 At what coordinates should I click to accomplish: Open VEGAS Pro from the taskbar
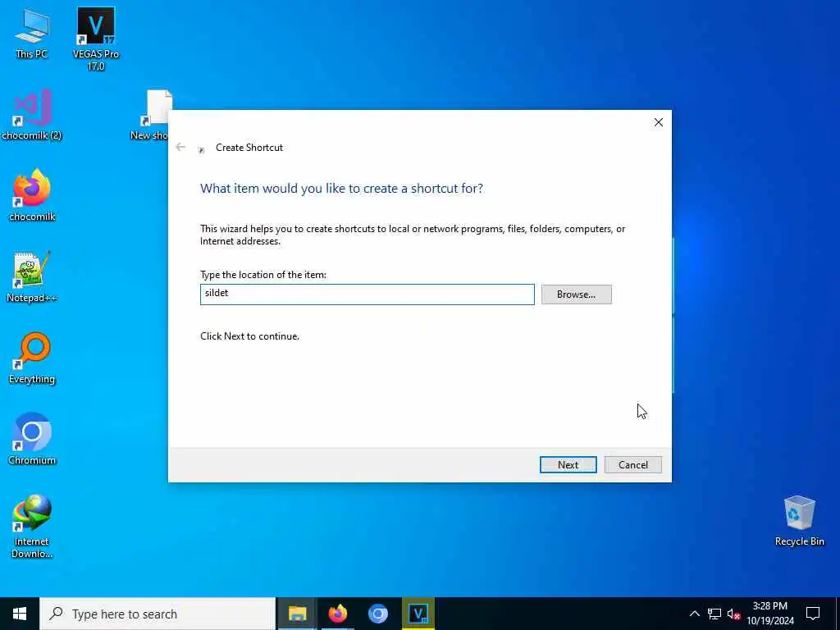point(418,614)
